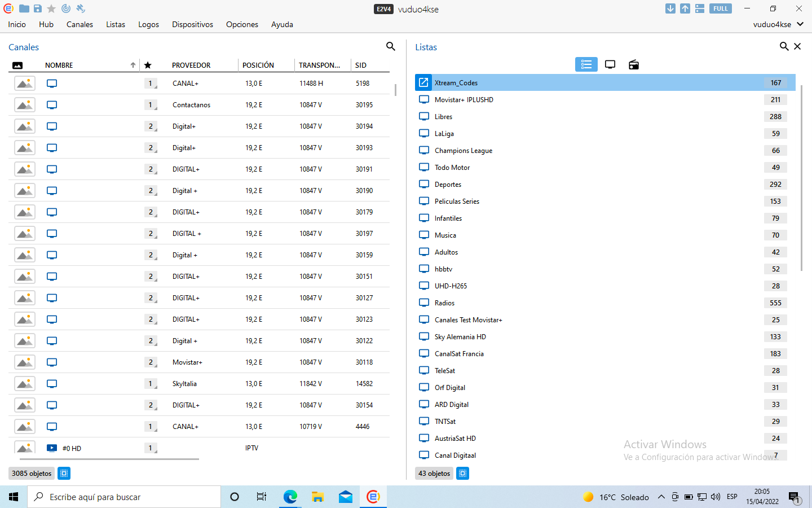Click the Windows taskbar search box
The image size is (812, 508).
pyautogui.click(x=124, y=497)
